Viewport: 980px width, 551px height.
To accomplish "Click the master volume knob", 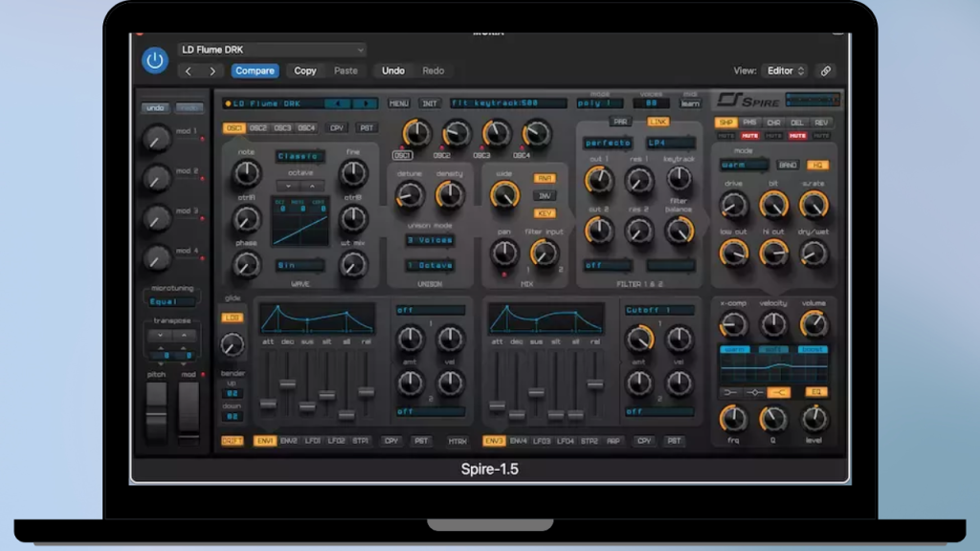I will 813,324.
